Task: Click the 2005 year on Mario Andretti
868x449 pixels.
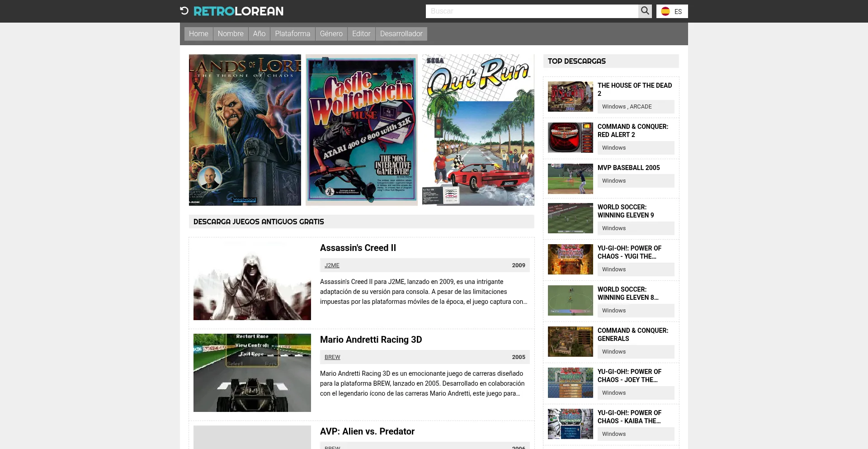Action: point(519,357)
